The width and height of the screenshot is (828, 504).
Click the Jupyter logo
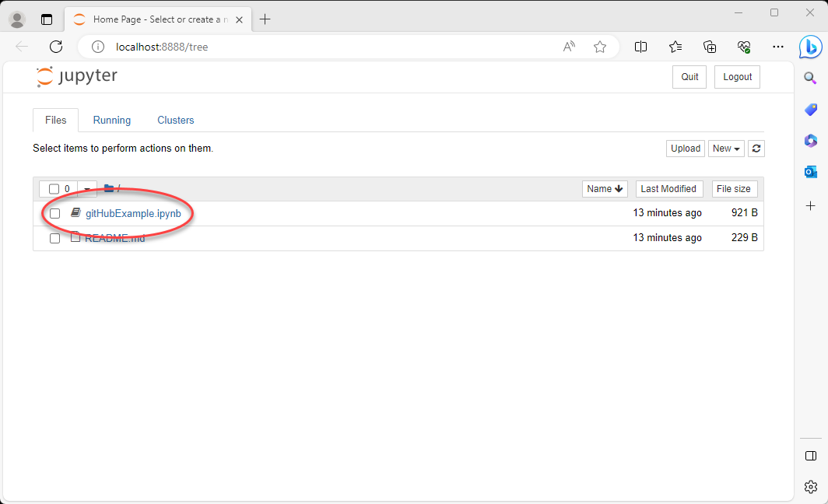[x=77, y=77]
